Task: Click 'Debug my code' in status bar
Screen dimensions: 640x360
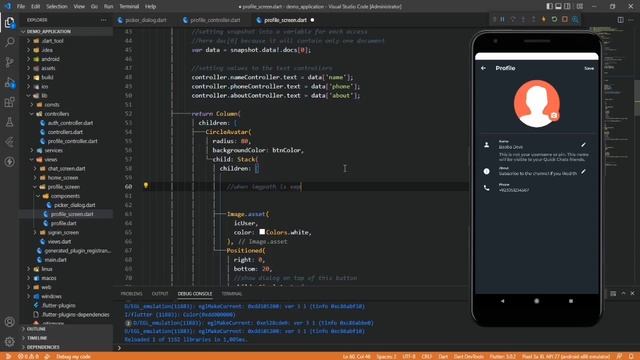Action: tap(73, 357)
